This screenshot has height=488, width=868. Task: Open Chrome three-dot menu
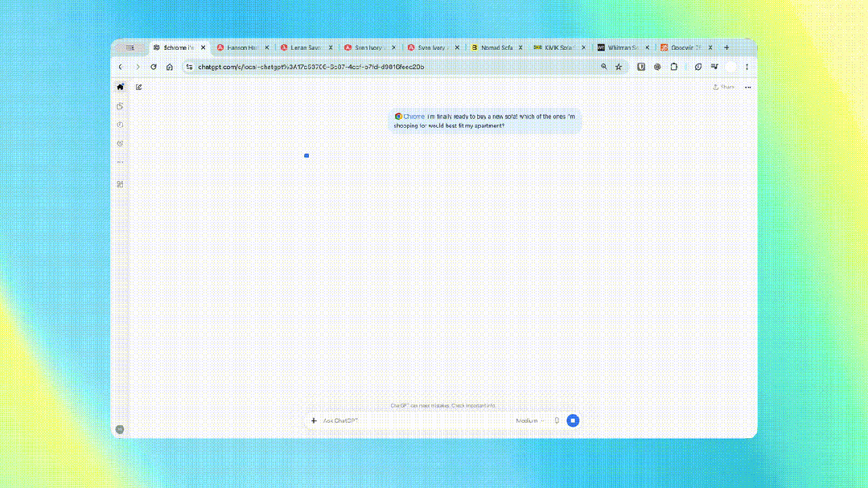(x=747, y=67)
